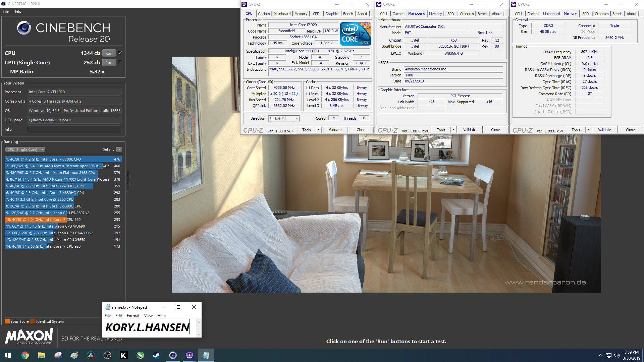Viewport: 644px width, 362px height.
Task: Click Close button in Memory CPU-Z window
Action: (630, 130)
